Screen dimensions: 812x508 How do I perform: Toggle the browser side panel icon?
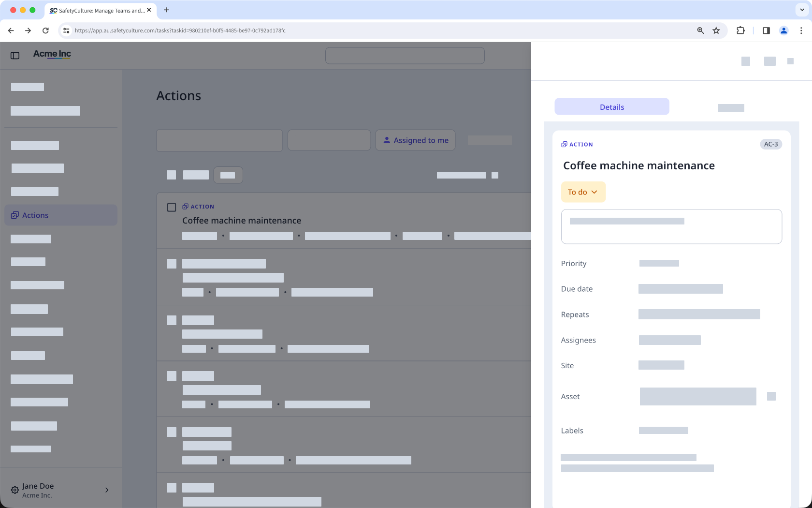(x=766, y=30)
